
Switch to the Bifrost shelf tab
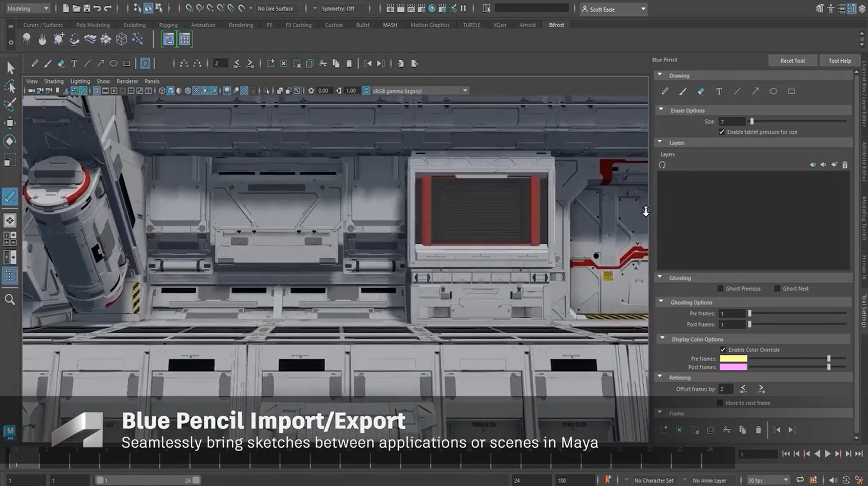[556, 25]
